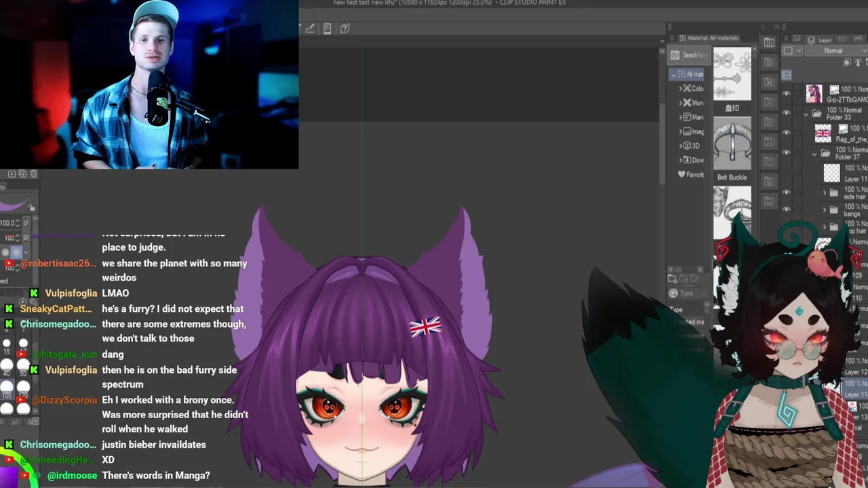Click the ruler-line icon in command bar

click(x=310, y=28)
